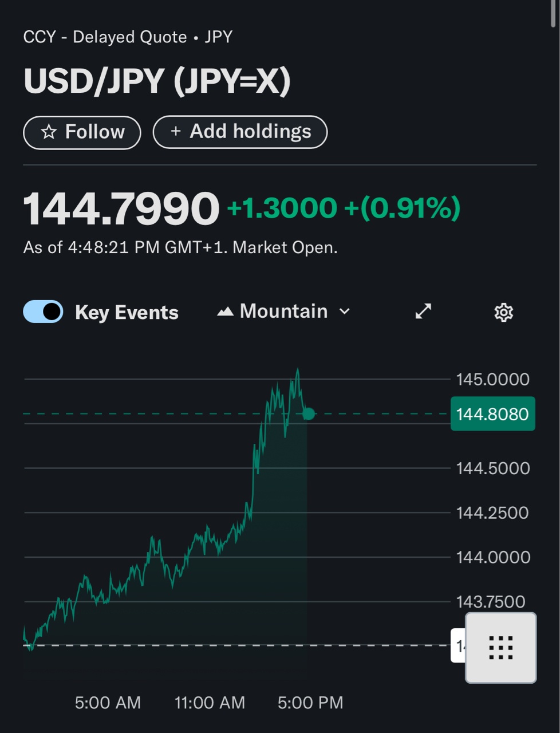The height and width of the screenshot is (733, 560).
Task: Tap the floating grid-dots button
Action: (x=500, y=648)
